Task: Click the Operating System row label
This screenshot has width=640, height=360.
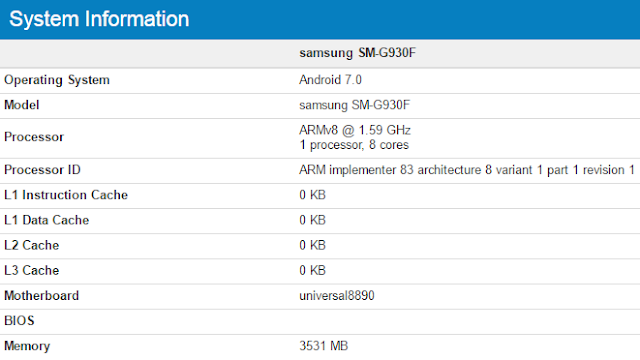Action: coord(57,80)
